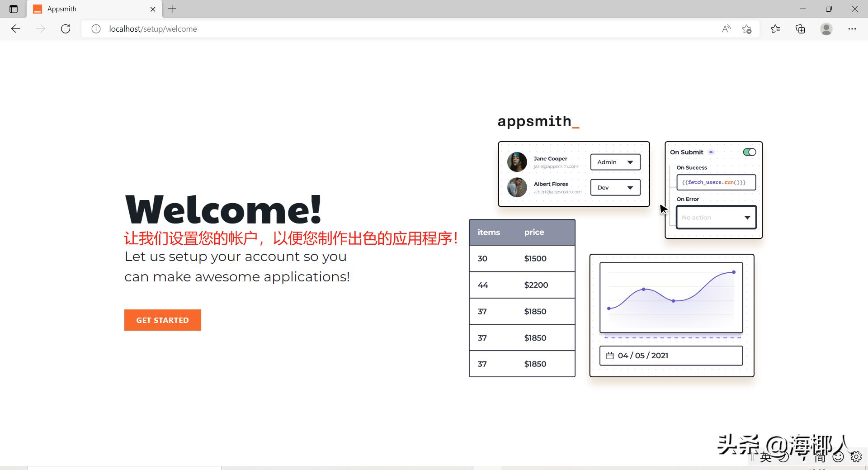Image resolution: width=868 pixels, height=470 pixels.
Task: Refresh the localhost page
Action: coord(66,28)
